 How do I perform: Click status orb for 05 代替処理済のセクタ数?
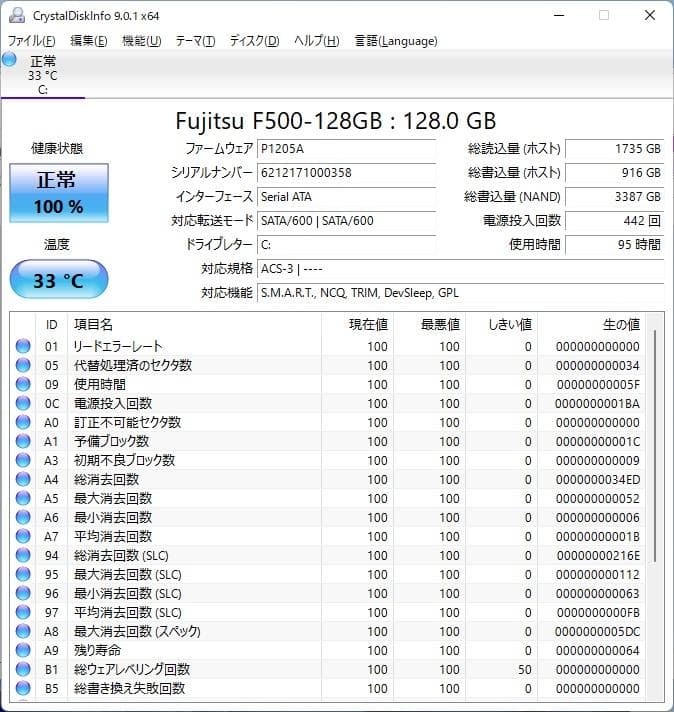23,365
